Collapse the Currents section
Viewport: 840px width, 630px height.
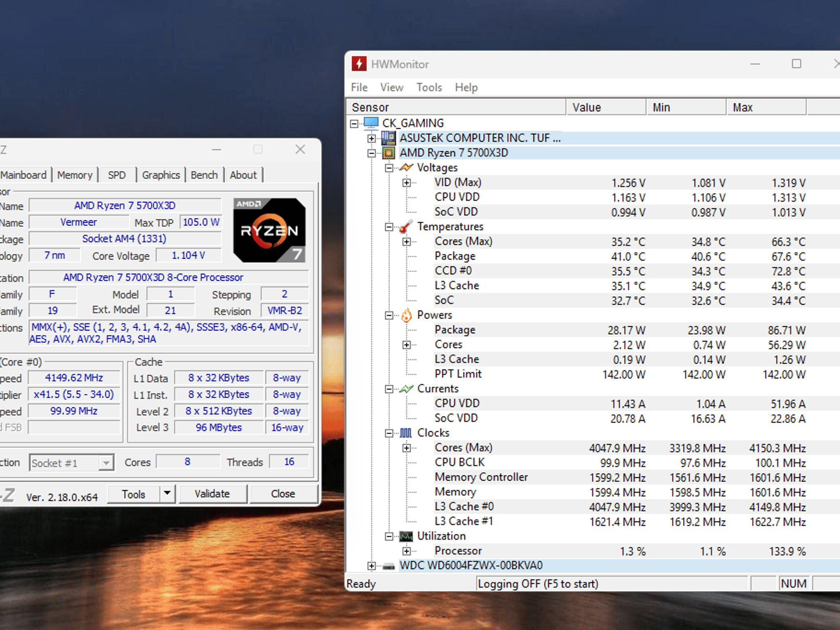(x=389, y=389)
